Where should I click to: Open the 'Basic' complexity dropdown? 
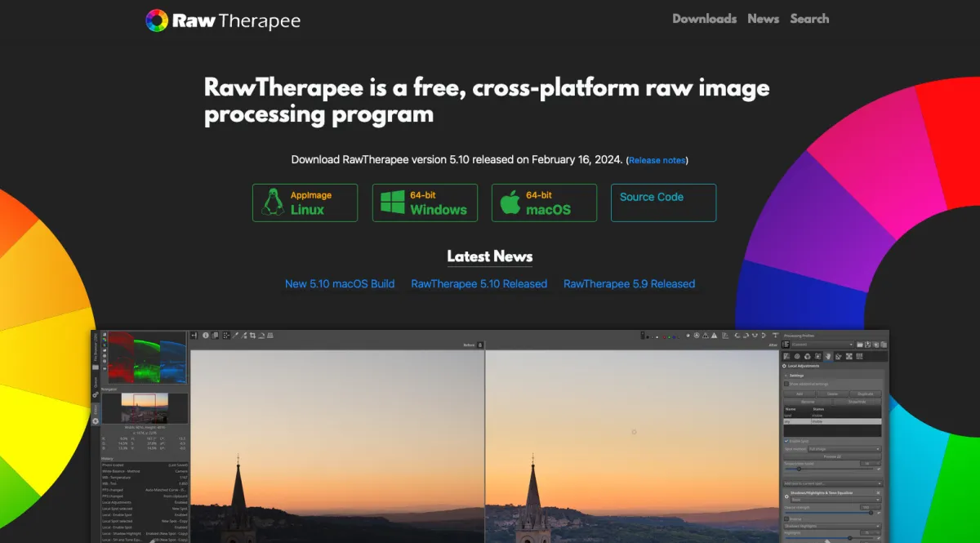click(x=836, y=500)
